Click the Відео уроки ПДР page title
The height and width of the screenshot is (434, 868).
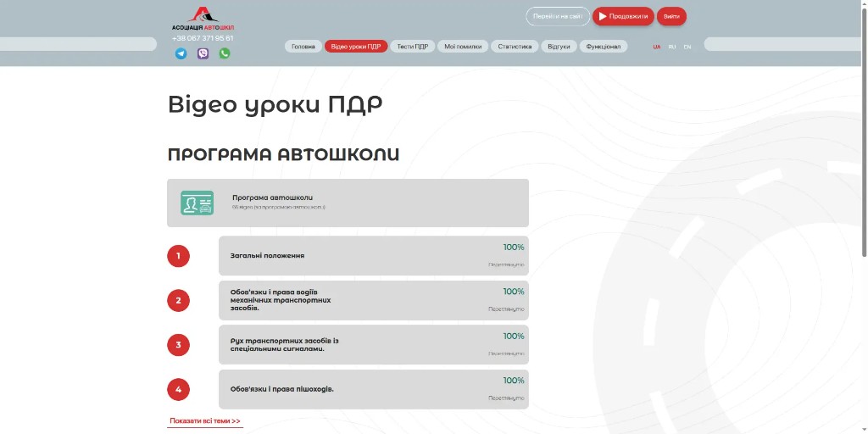click(x=275, y=105)
